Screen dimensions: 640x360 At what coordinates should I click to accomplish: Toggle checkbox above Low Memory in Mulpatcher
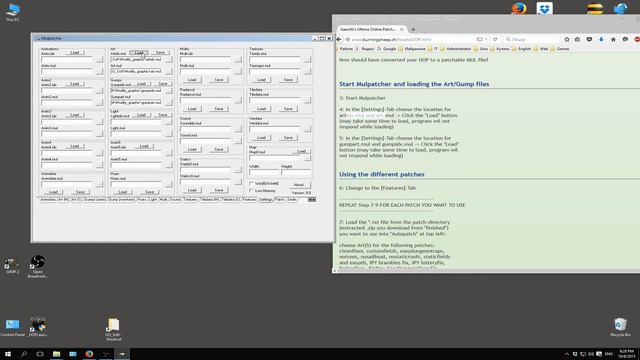[x=251, y=184]
